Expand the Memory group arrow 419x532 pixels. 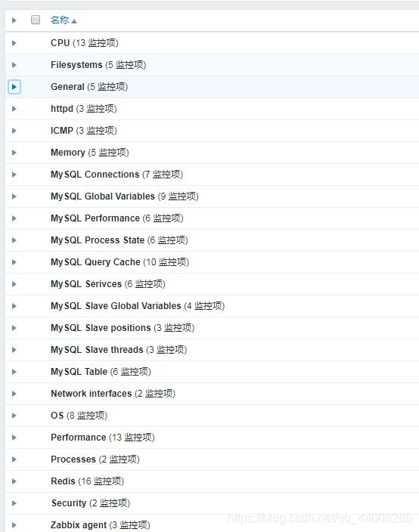pyautogui.click(x=14, y=153)
